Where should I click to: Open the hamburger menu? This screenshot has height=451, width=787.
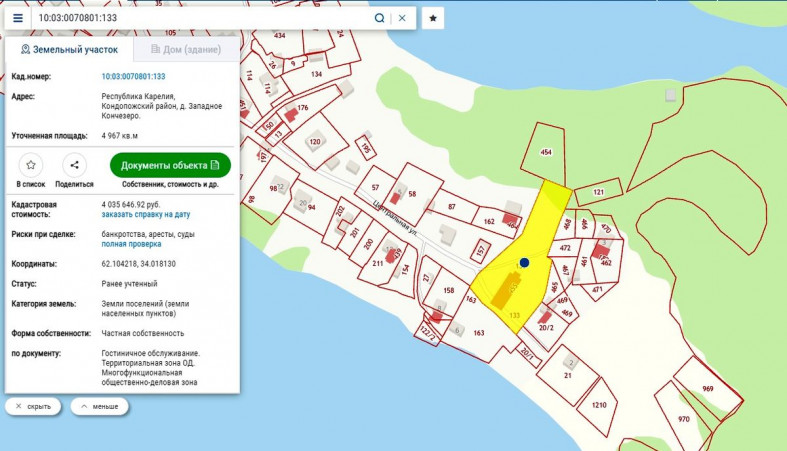tap(17, 18)
